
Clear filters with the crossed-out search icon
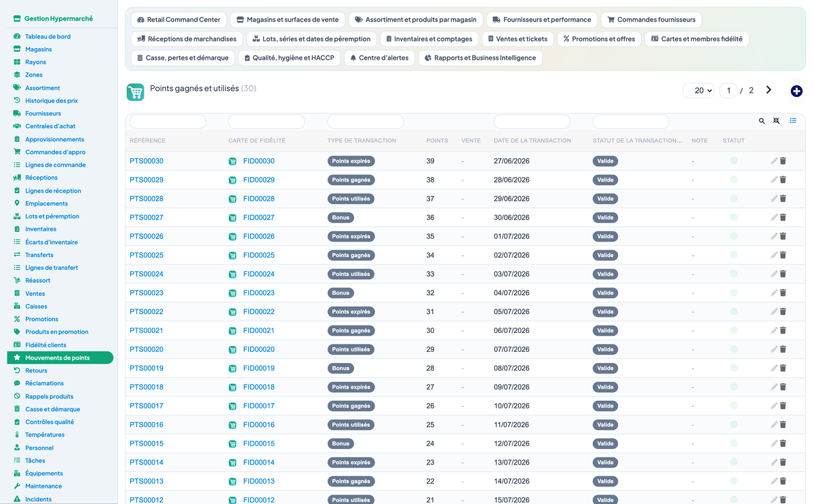coord(777,121)
